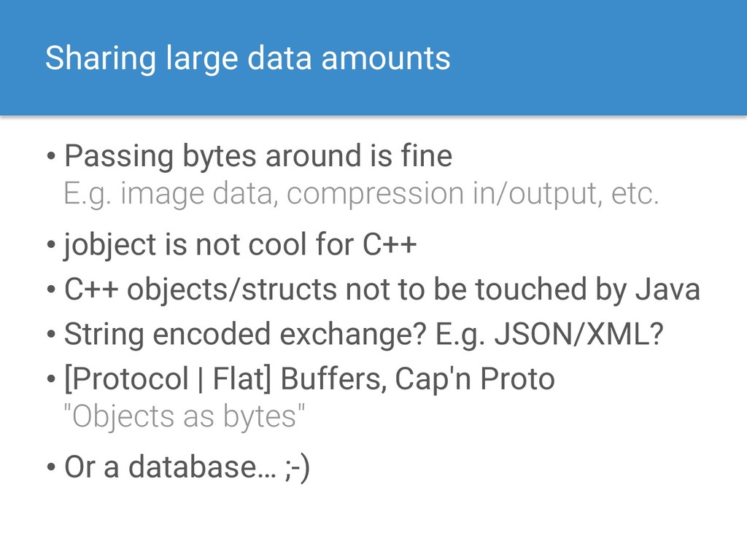Select the 'Or a database...' bullet
The image size is (747, 560).
(x=187, y=467)
